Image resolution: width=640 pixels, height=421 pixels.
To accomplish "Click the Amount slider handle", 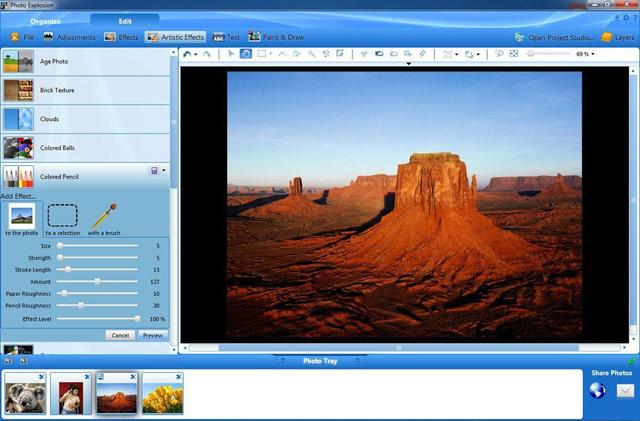I will [97, 281].
